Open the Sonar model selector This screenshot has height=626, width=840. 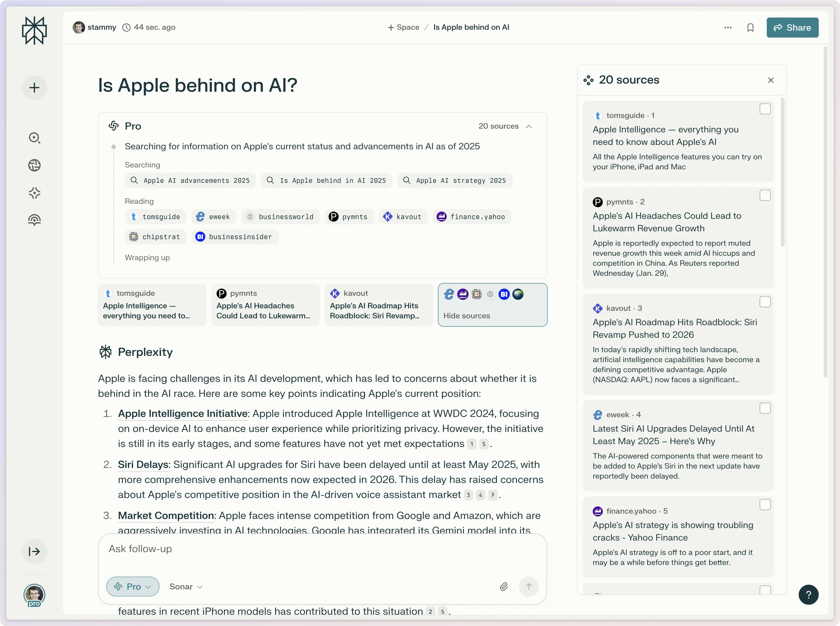click(x=186, y=586)
